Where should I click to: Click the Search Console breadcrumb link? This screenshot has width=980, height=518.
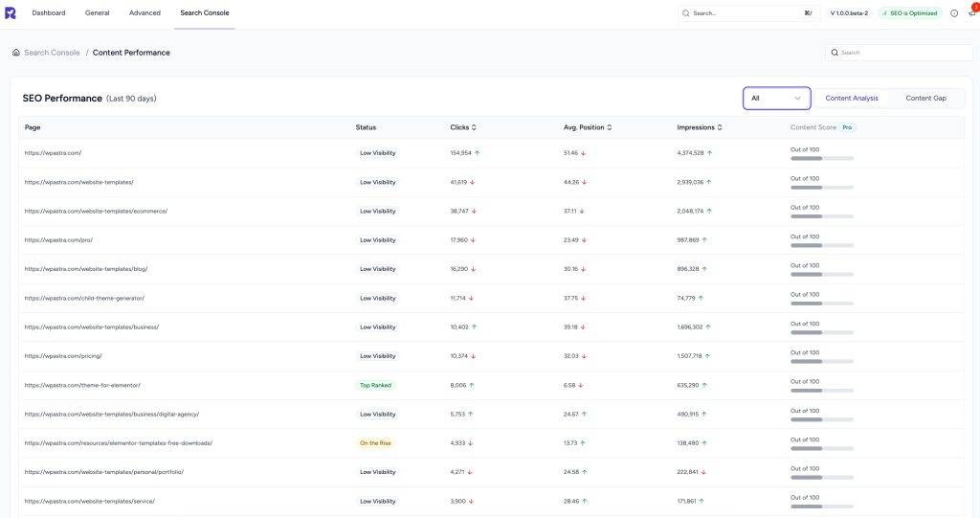coord(52,53)
